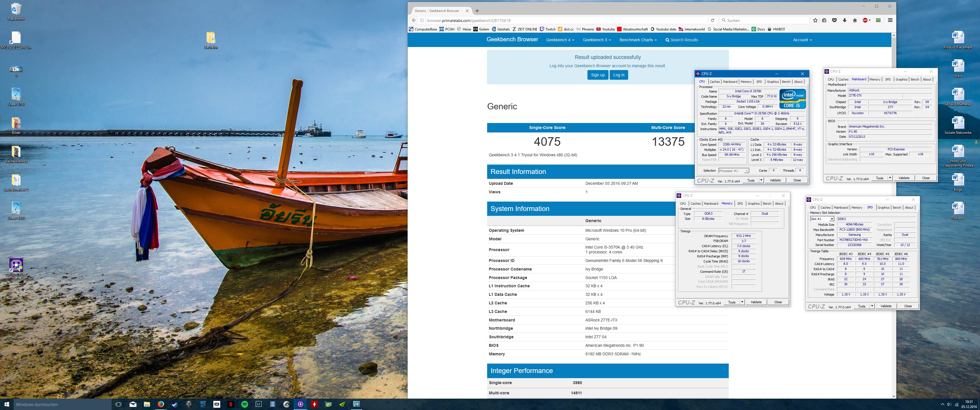Click the Log in button
The image size is (980, 410).
click(618, 75)
